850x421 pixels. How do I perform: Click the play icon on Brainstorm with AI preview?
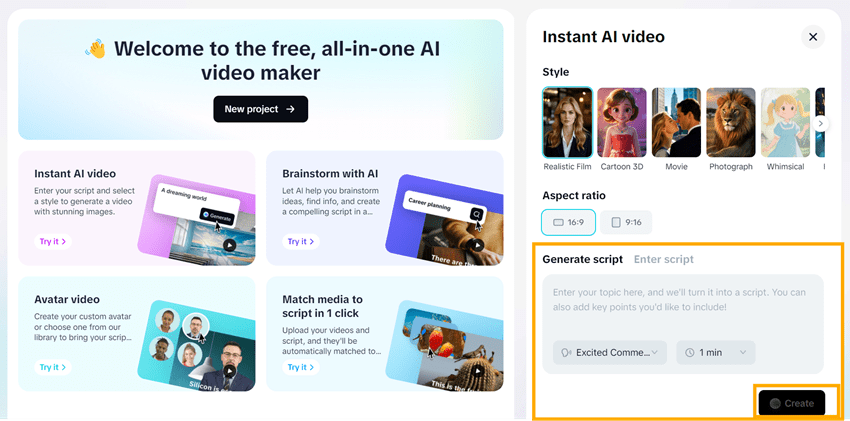(x=478, y=245)
